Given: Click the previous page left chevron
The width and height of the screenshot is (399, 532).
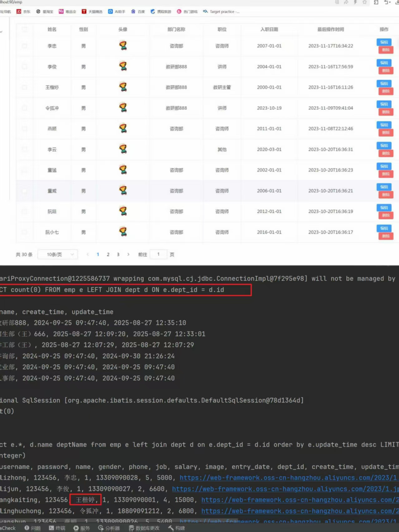Looking at the screenshot, I should click(88, 254).
